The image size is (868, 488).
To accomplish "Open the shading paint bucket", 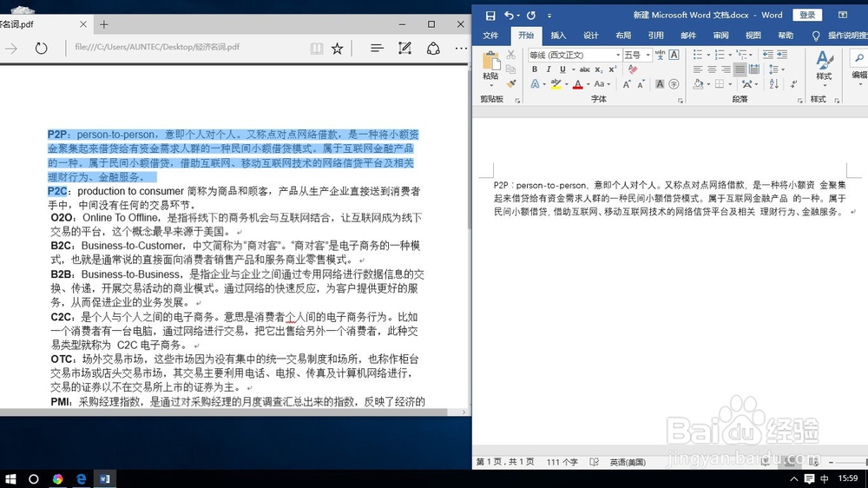I will (x=698, y=84).
